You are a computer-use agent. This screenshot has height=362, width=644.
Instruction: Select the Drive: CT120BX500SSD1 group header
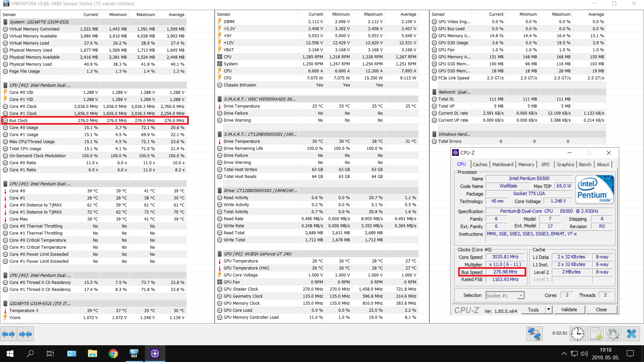(x=317, y=191)
